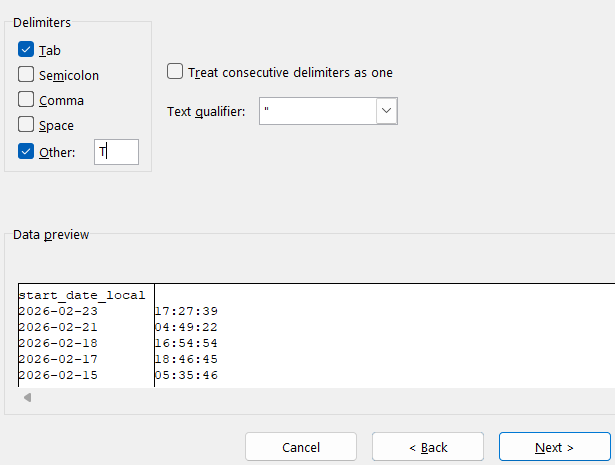
Task: Tick the Comma delimiter checkbox
Action: tap(26, 100)
